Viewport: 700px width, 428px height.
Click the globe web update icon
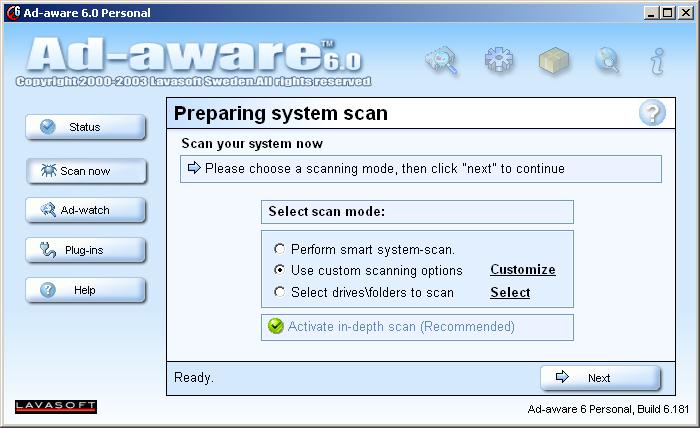(x=608, y=60)
